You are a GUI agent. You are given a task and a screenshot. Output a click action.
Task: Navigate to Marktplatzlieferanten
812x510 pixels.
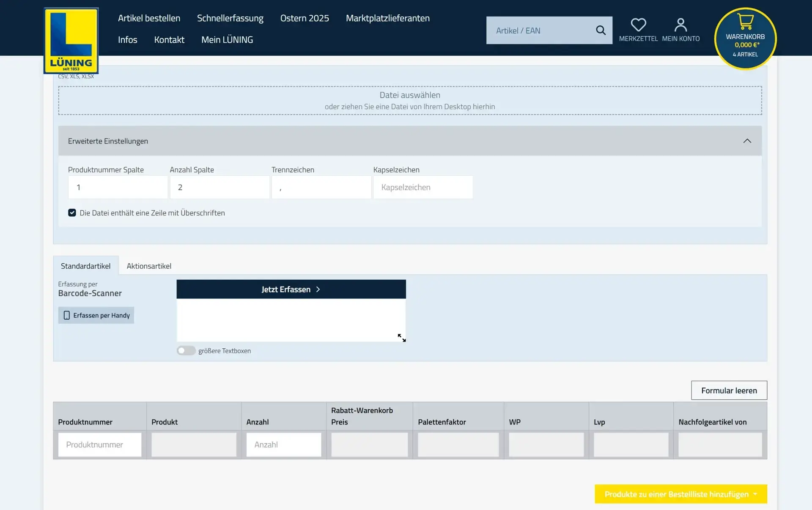pyautogui.click(x=387, y=18)
